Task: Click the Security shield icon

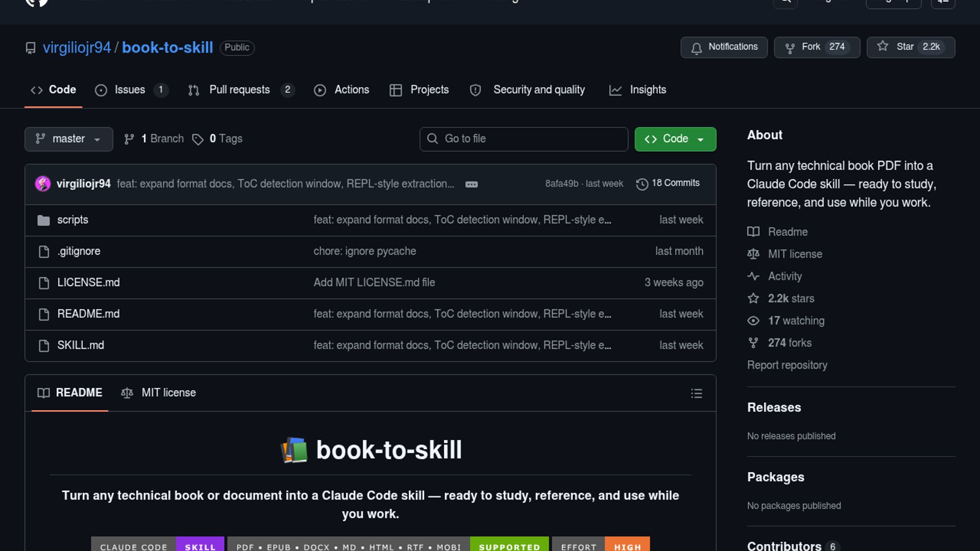Action: pyautogui.click(x=475, y=90)
